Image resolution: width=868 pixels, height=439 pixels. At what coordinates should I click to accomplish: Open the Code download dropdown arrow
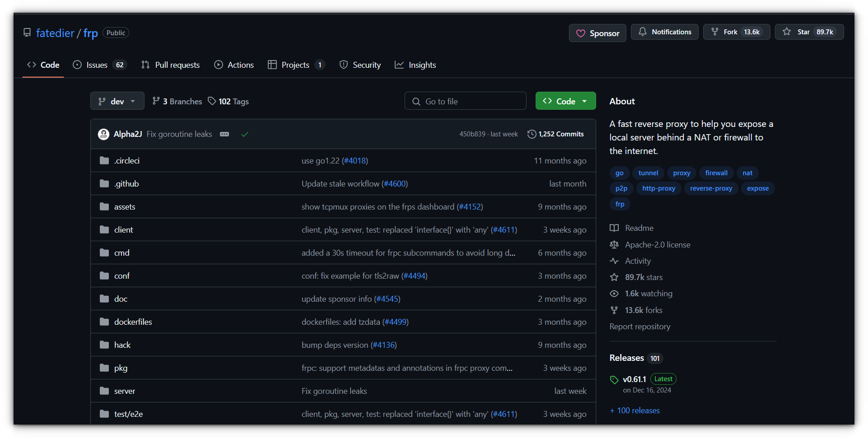pos(585,101)
